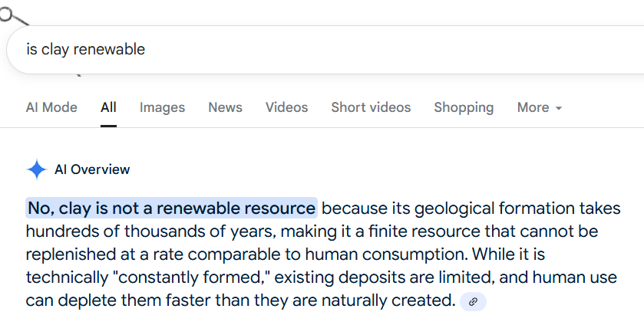This screenshot has width=644, height=335.
Task: Click the source link chip icon after the paragraph
Action: [x=473, y=301]
